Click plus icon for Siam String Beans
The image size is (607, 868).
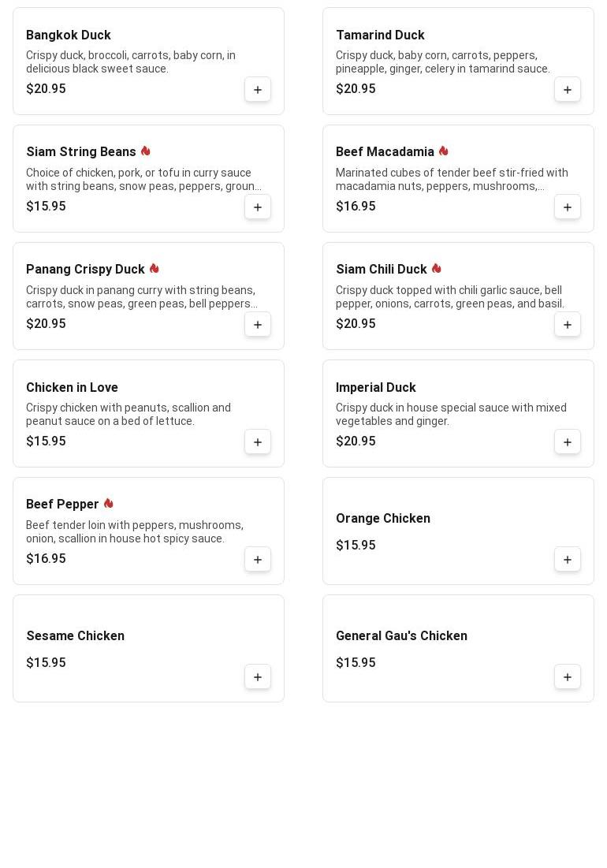258,207
